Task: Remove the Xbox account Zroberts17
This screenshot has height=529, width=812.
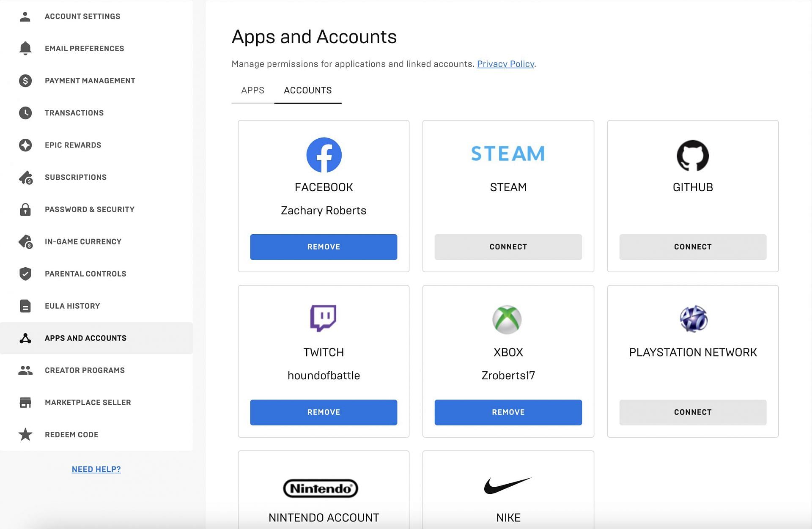Action: pyautogui.click(x=507, y=412)
